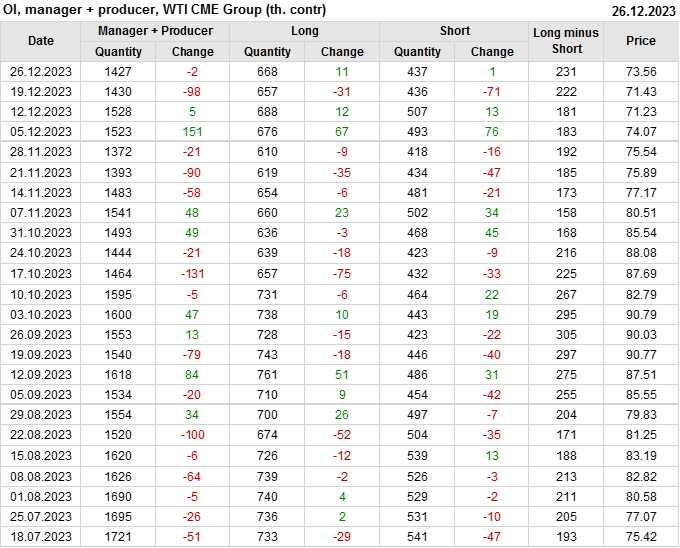
Task: Click the price value 88.08
Action: pyautogui.click(x=641, y=253)
